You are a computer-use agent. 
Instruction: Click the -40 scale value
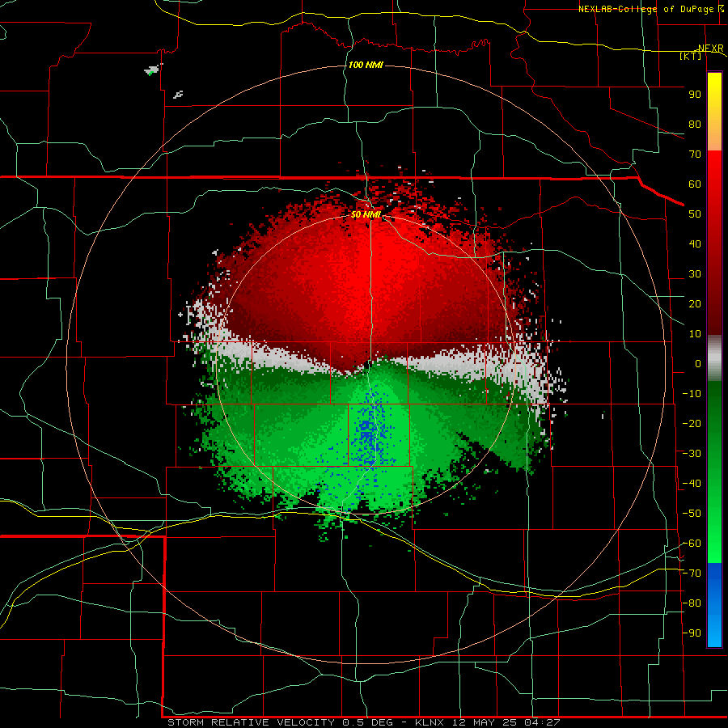point(692,484)
